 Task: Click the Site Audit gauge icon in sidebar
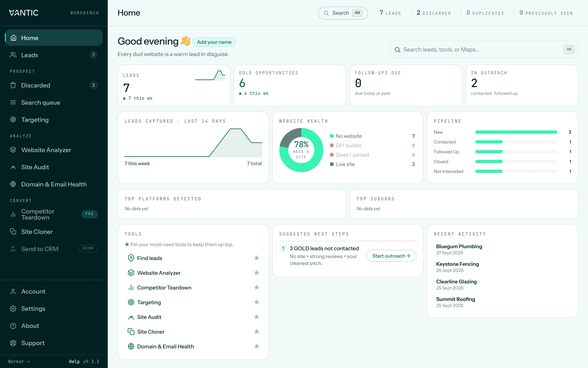(x=13, y=167)
